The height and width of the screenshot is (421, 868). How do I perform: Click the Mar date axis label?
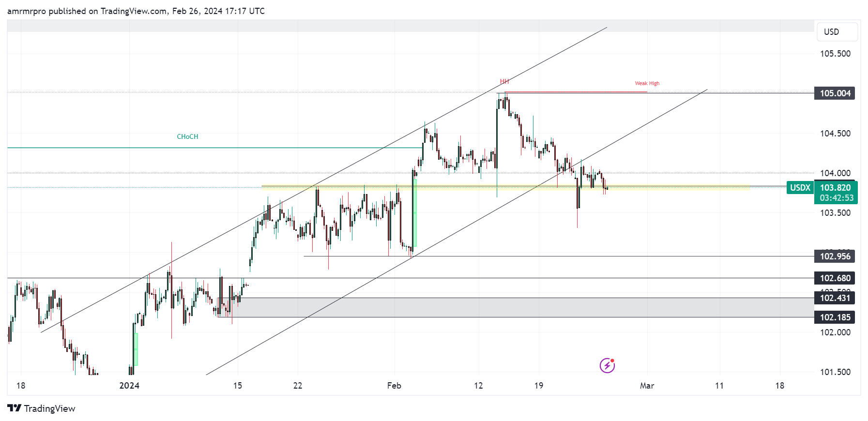(x=647, y=386)
